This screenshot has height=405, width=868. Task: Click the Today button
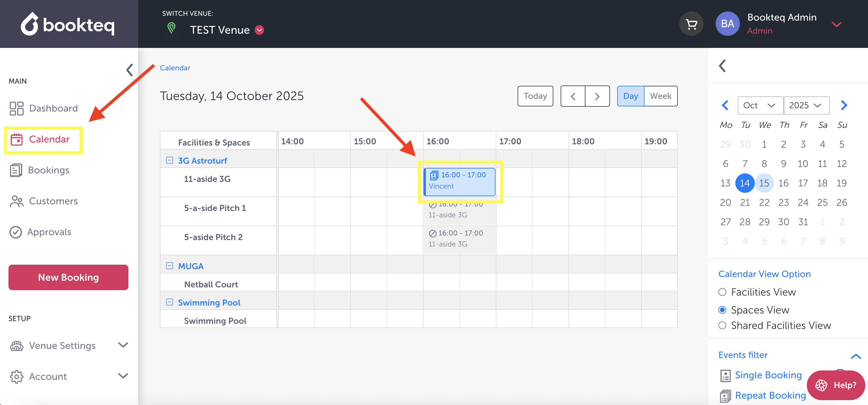(535, 96)
